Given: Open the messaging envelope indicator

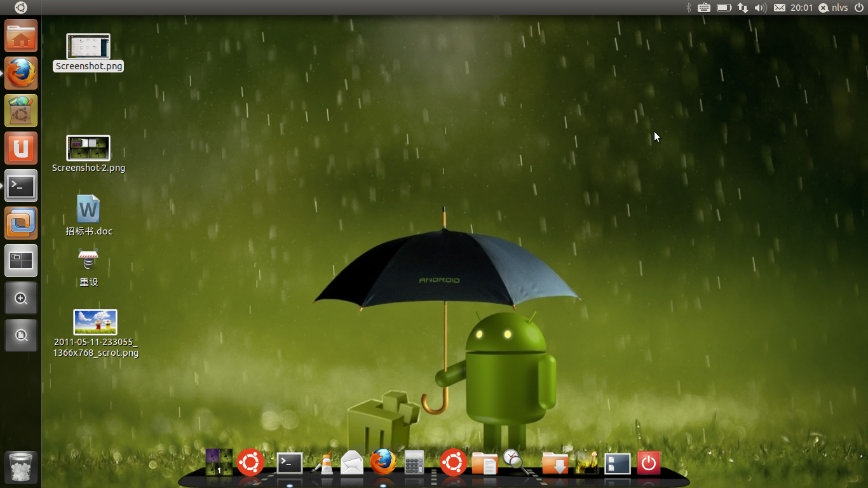Looking at the screenshot, I should (x=780, y=8).
